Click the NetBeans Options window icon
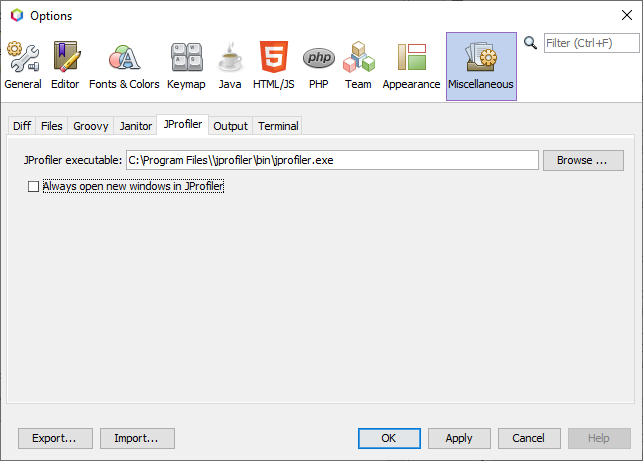This screenshot has height=461, width=643. pyautogui.click(x=17, y=16)
